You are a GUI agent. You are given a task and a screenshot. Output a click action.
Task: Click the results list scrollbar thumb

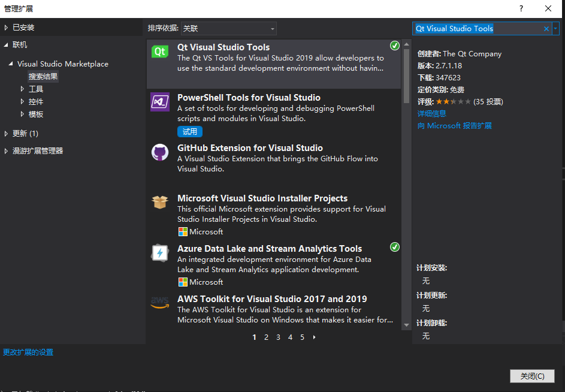[x=406, y=76]
